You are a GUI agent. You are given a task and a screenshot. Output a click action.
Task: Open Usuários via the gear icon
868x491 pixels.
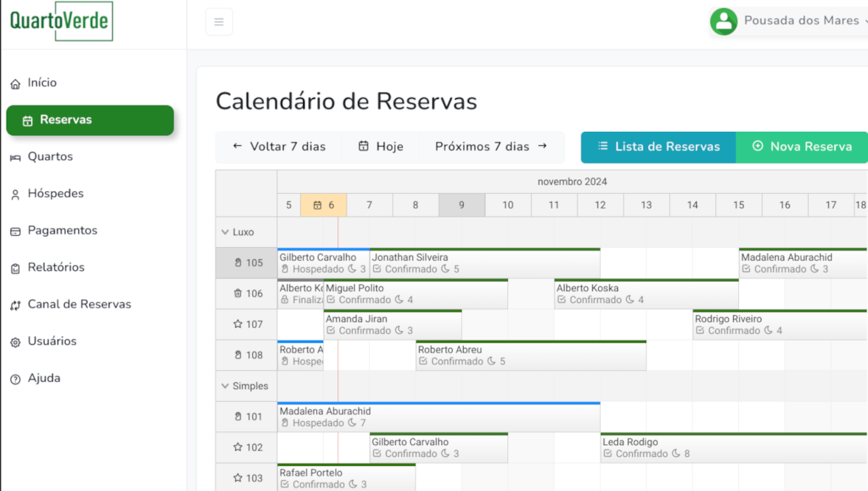click(x=15, y=341)
